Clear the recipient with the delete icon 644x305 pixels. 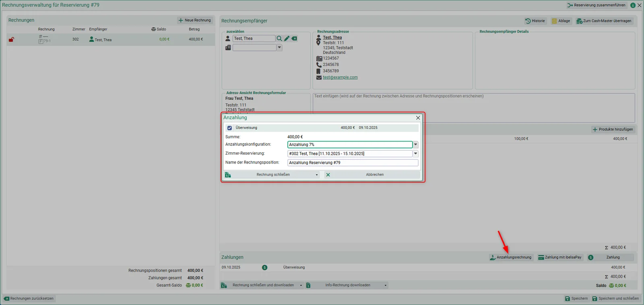click(295, 39)
